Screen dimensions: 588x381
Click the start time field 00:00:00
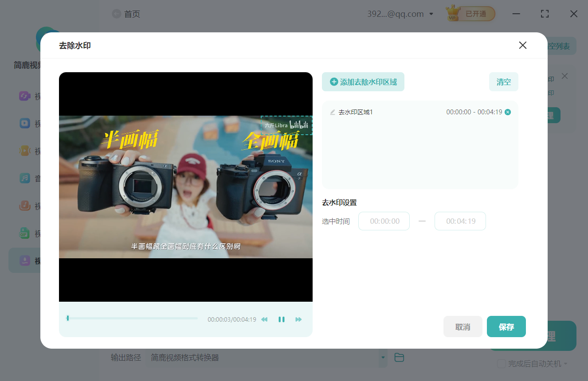[x=384, y=221]
